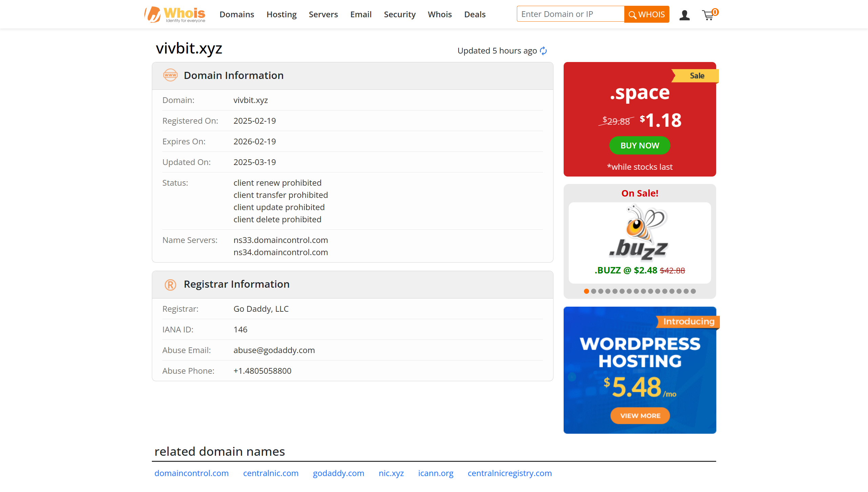The width and height of the screenshot is (868, 492).
Task: Click the WHOIS search button
Action: [647, 14]
